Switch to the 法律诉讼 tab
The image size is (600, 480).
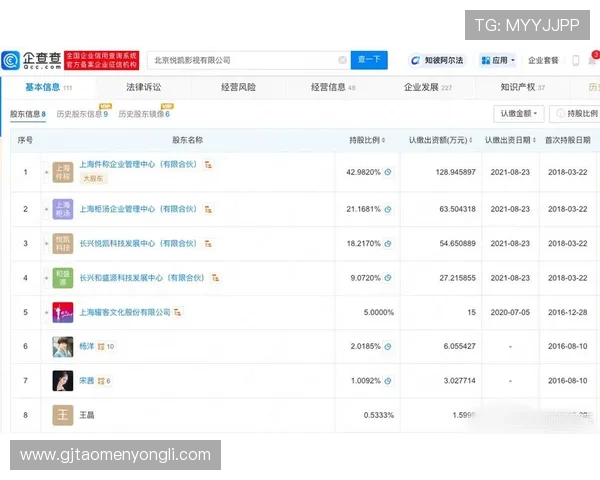tap(143, 87)
